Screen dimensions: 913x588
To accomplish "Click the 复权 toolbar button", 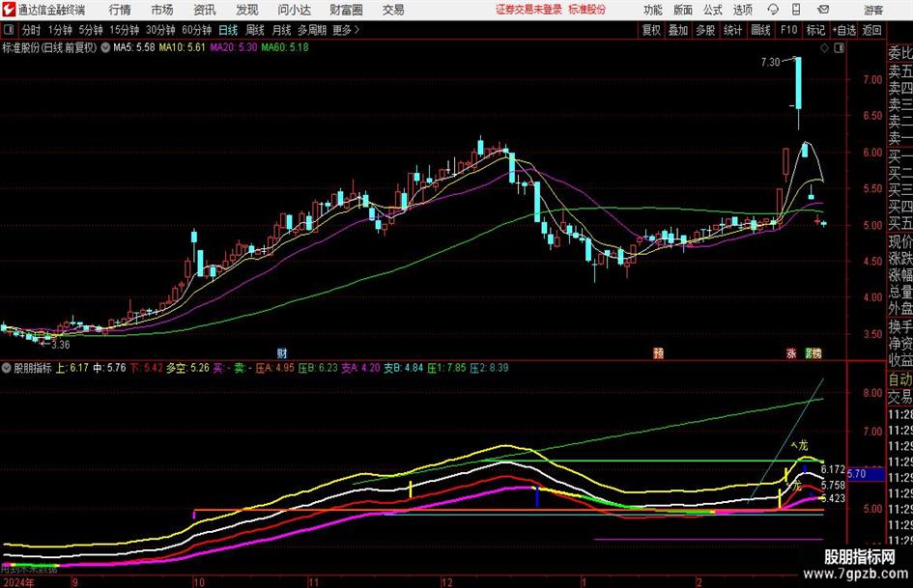I will (651, 30).
